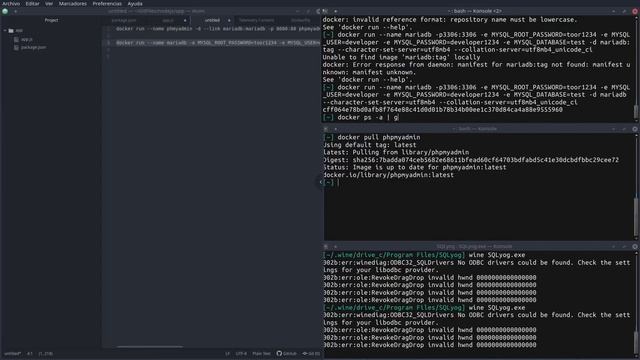Image resolution: width=640 pixels, height=360 pixels.
Task: Open the Preferencias menu
Action: [107, 3]
